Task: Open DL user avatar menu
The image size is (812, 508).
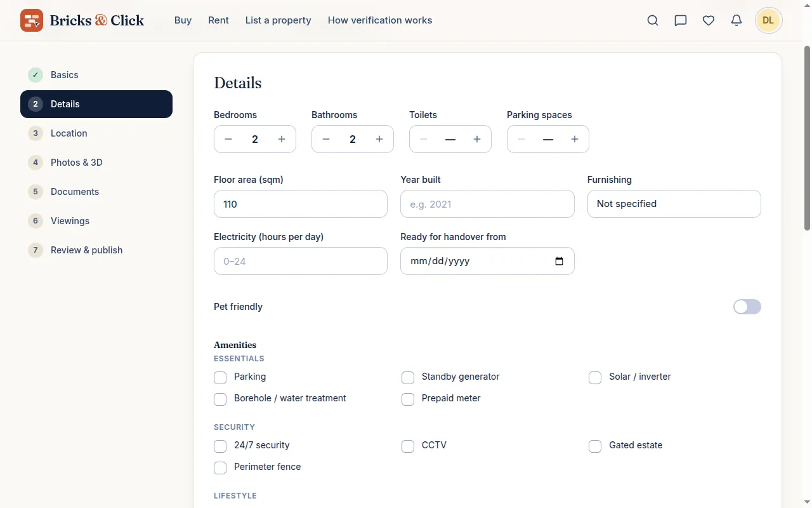Action: coord(768,20)
